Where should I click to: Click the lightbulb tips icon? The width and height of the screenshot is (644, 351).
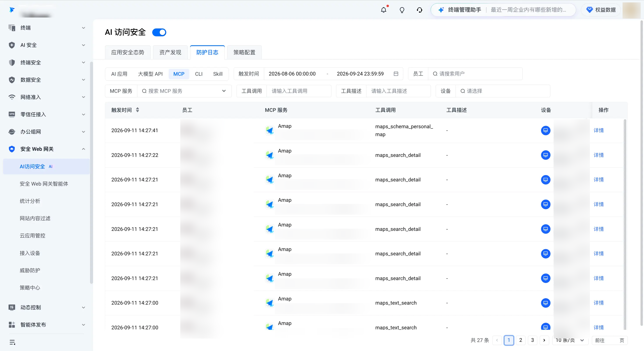(x=402, y=10)
